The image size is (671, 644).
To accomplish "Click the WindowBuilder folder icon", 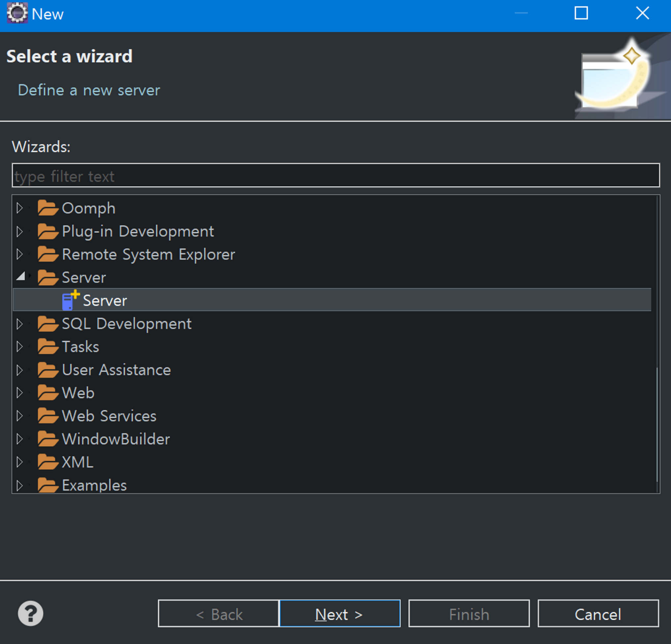I will click(47, 439).
